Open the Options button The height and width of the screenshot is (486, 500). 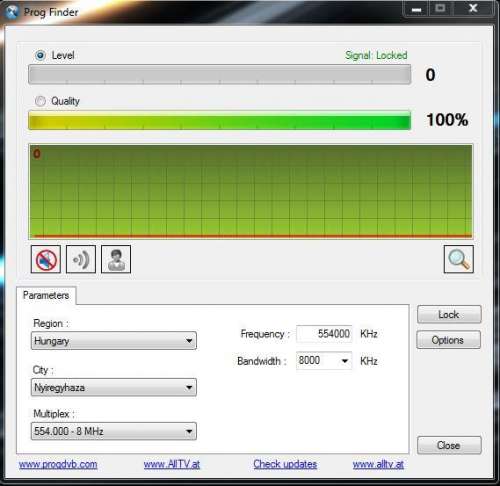pyautogui.click(x=448, y=340)
